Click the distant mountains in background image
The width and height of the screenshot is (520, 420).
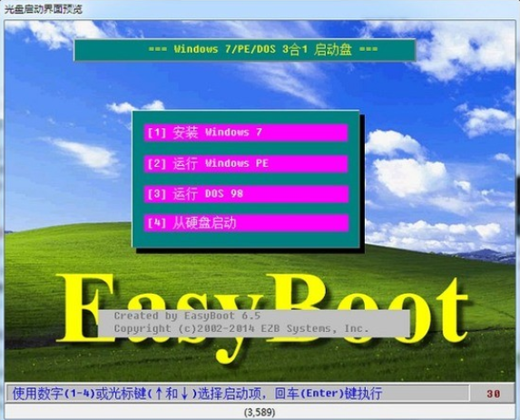click(485, 256)
